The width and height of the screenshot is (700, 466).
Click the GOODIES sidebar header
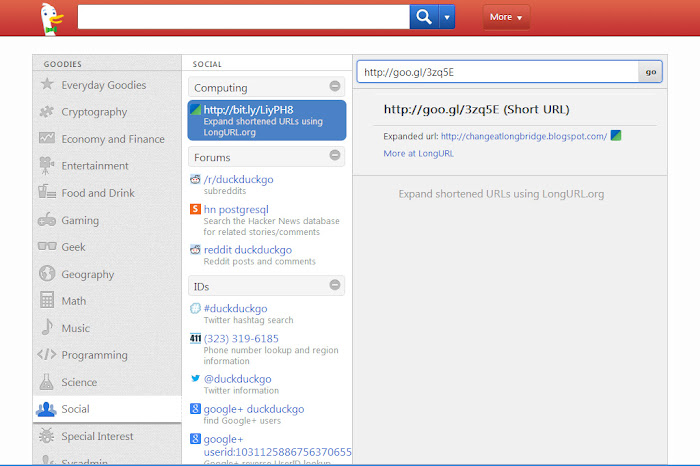coord(62,64)
